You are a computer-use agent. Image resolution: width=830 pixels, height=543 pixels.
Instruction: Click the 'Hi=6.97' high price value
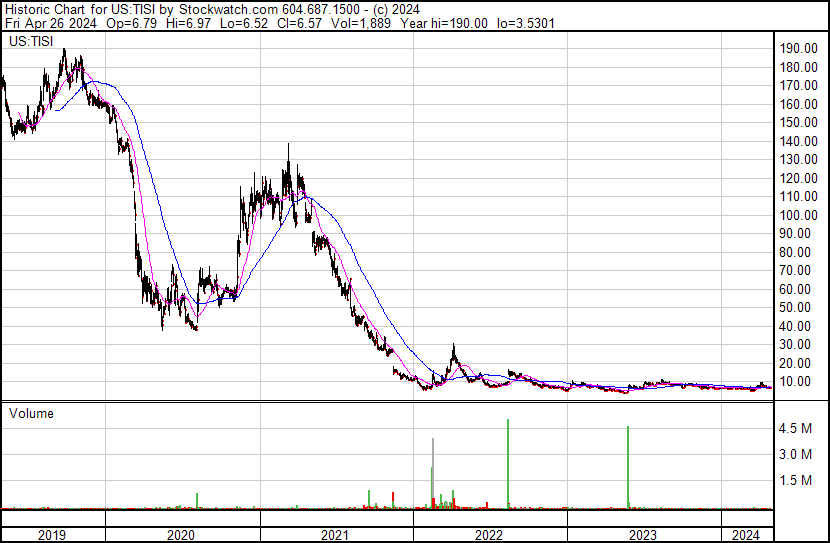pyautogui.click(x=188, y=23)
